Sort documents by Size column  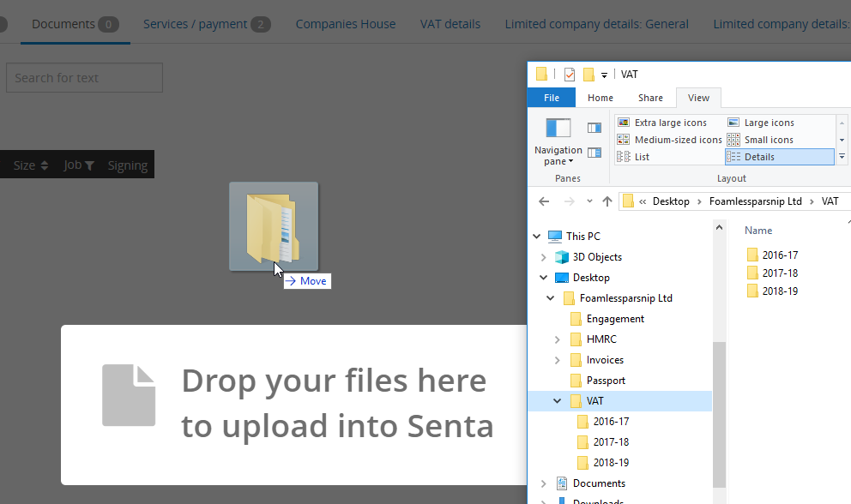point(30,165)
